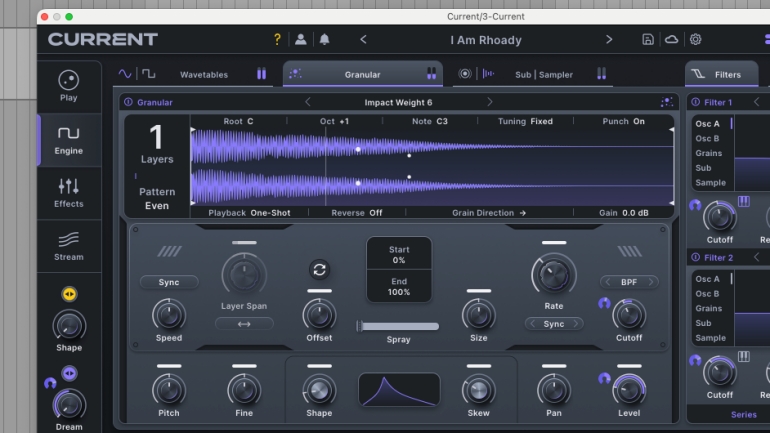Viewport: 770px width, 433px height.
Task: Click the Granular mixer bars icon
Action: point(431,74)
